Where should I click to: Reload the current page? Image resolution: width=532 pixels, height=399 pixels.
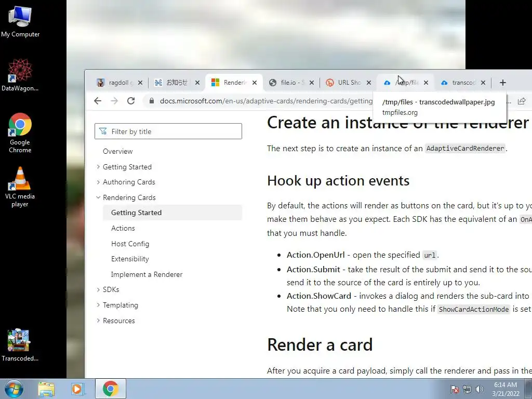point(131,101)
